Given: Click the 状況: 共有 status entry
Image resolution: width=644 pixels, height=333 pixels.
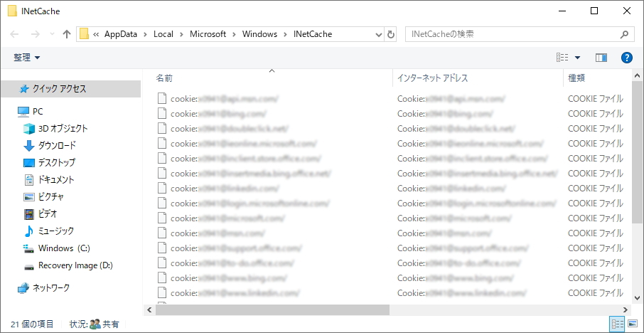Looking at the screenshot, I should click(x=95, y=324).
